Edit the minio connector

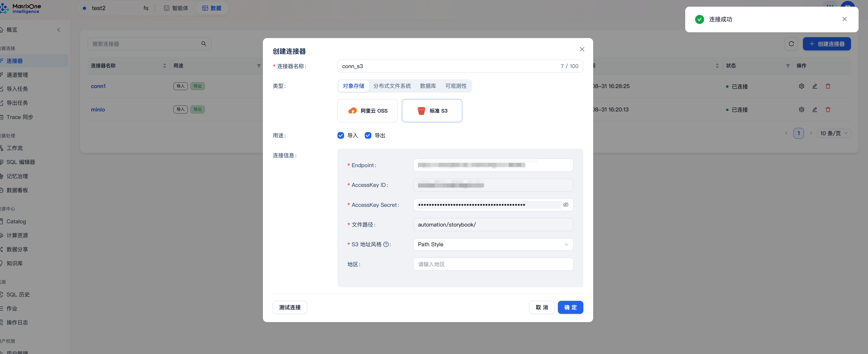click(814, 109)
